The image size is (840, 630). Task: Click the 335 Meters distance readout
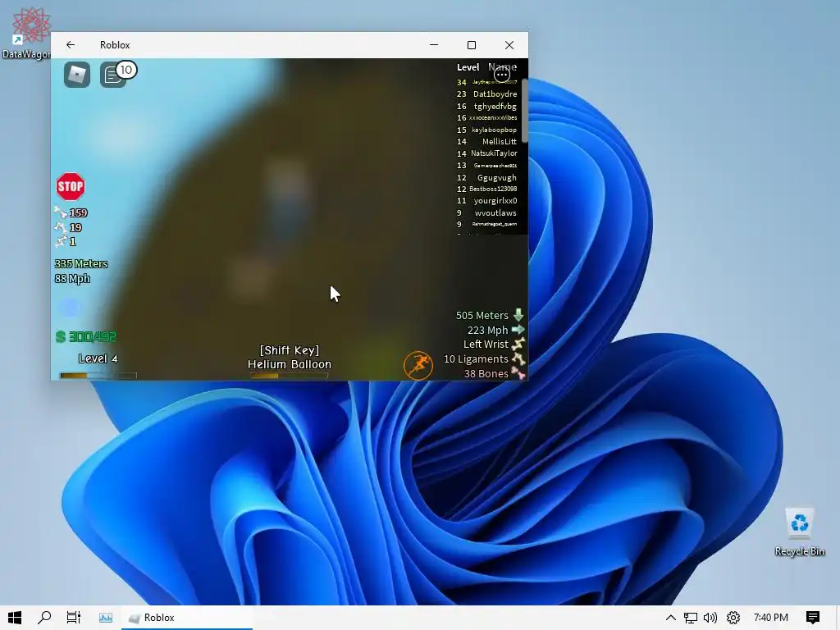click(81, 263)
